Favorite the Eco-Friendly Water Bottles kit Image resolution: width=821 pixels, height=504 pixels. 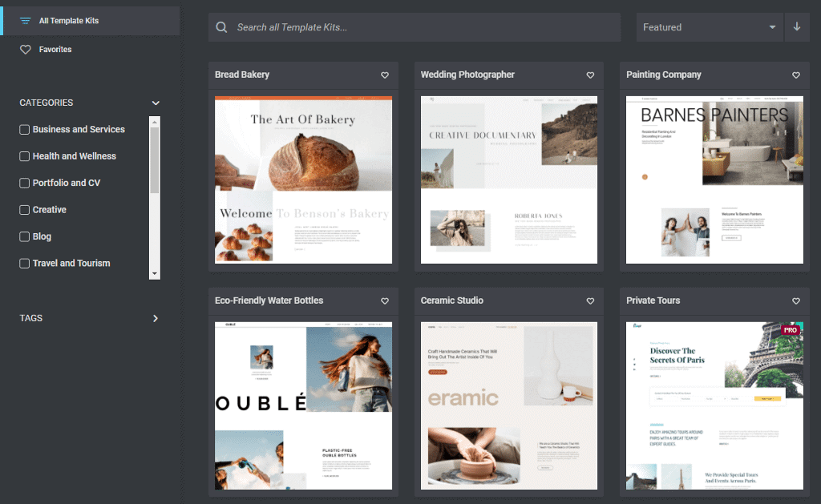[x=385, y=301]
